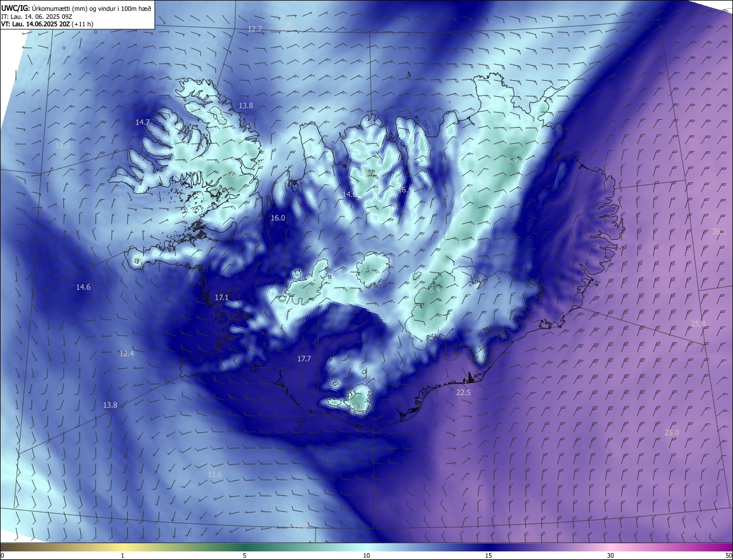This screenshot has width=733, height=560.
Task: Click the 25.0 value label
Action: point(672,432)
